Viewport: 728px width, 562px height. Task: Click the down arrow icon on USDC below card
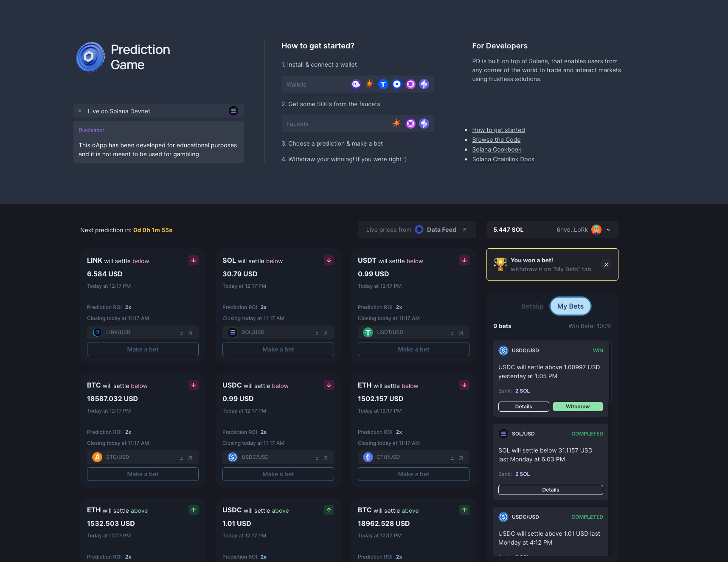point(329,385)
